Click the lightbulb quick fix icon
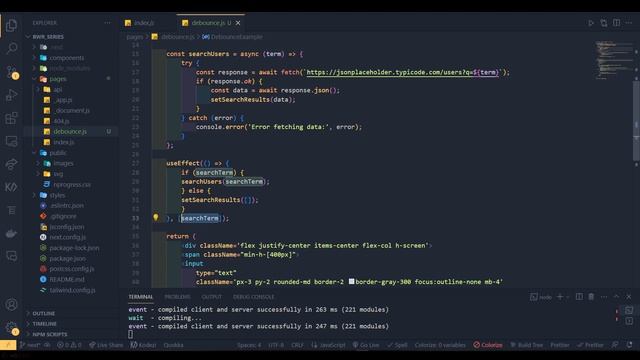This screenshot has height=360, width=640. click(156, 218)
